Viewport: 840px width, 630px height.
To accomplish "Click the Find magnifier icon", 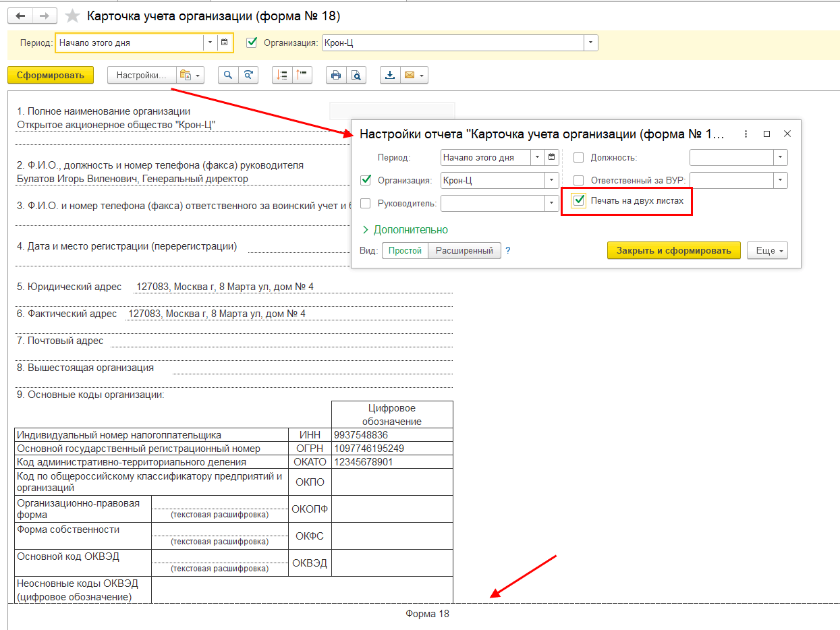I will coord(228,75).
